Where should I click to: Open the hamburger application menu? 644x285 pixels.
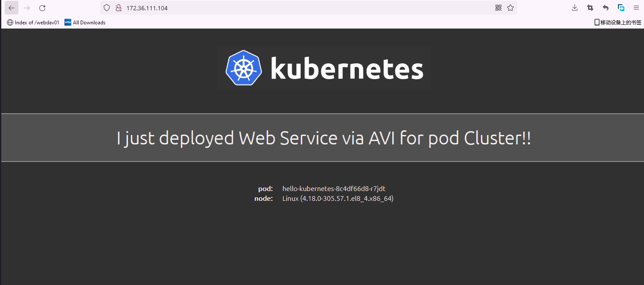(636, 8)
